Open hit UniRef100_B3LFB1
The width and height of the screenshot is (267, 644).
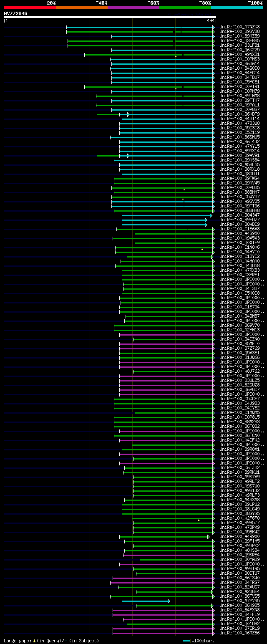pos(240,45)
